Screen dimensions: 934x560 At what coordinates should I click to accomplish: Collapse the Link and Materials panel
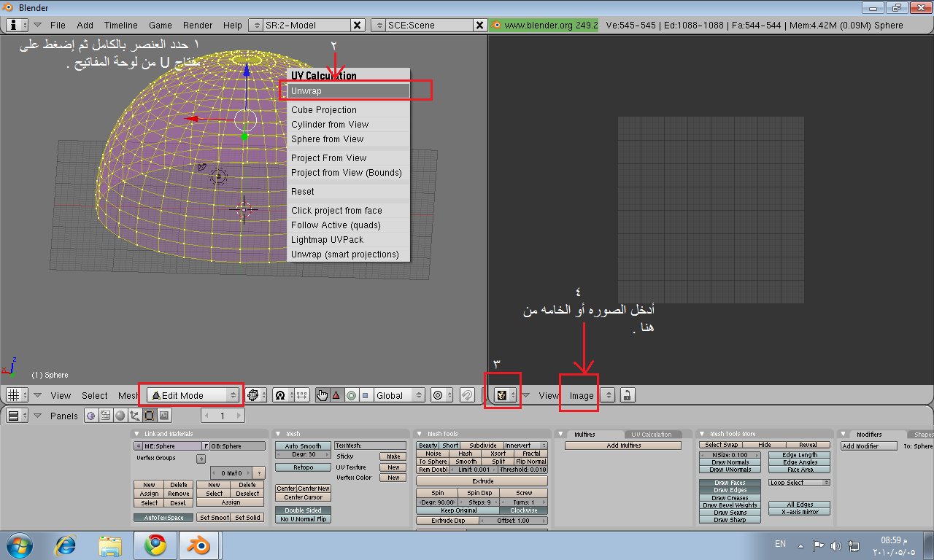tap(138, 434)
